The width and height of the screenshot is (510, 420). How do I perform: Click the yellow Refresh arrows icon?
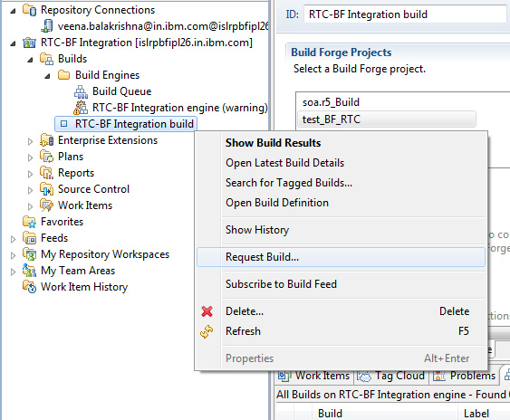point(207,331)
